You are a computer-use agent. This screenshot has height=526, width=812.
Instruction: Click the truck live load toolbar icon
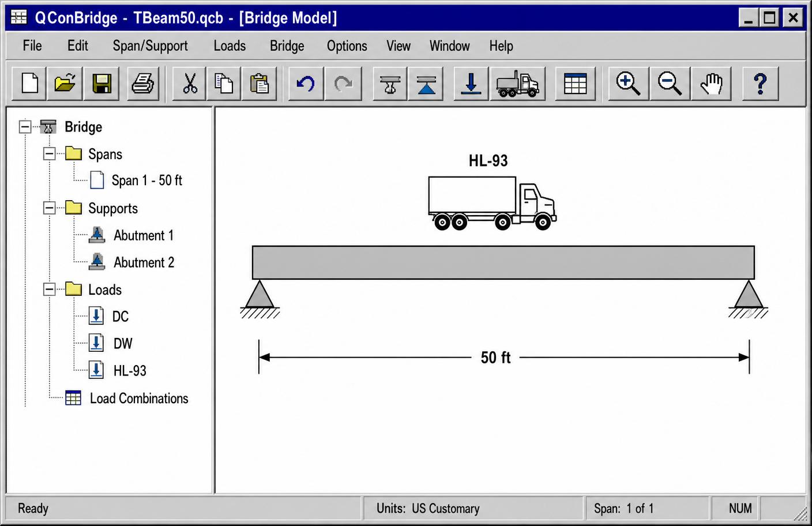pyautogui.click(x=518, y=84)
